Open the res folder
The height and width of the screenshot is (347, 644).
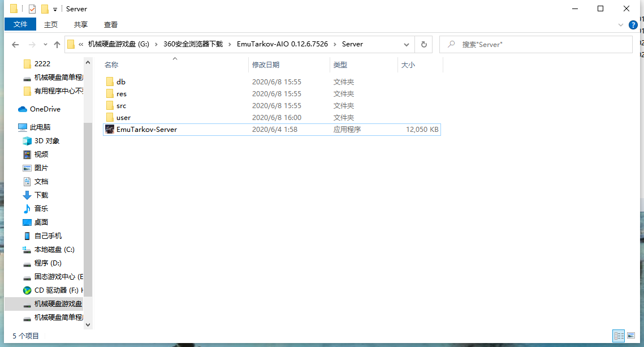(121, 94)
